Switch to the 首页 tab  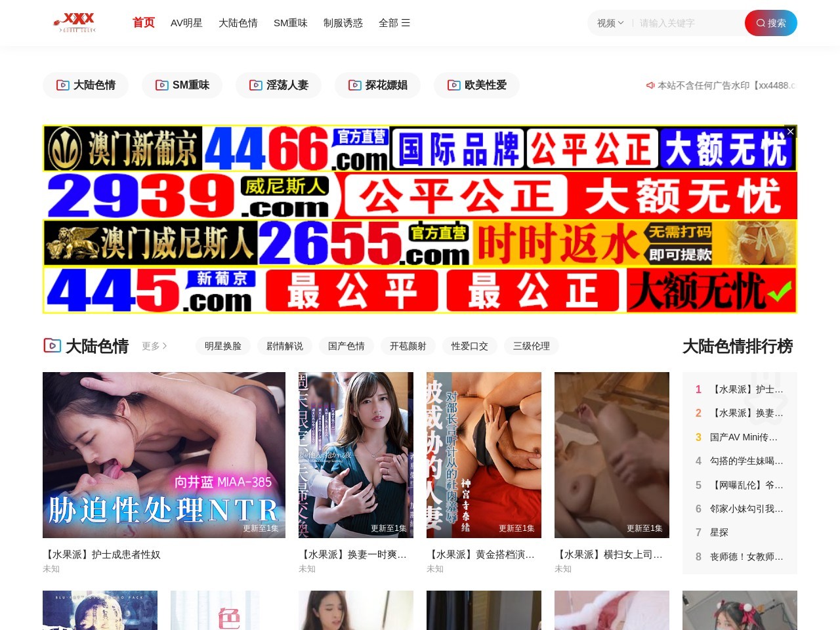[142, 22]
